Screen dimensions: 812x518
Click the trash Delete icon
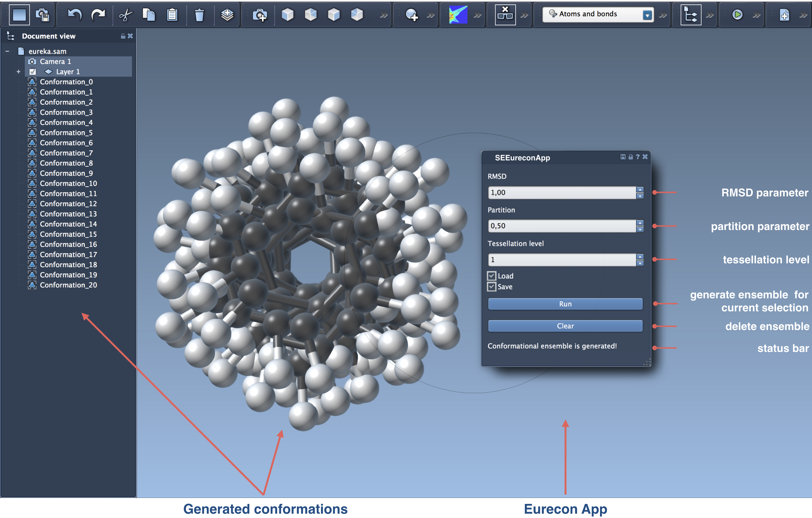[199, 15]
